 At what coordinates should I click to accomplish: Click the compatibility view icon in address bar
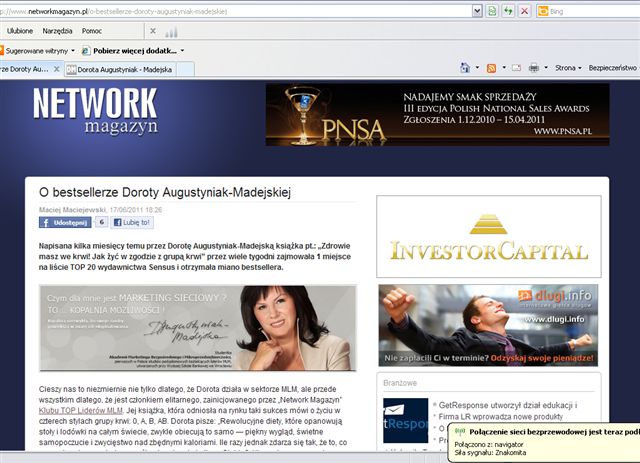coord(492,11)
